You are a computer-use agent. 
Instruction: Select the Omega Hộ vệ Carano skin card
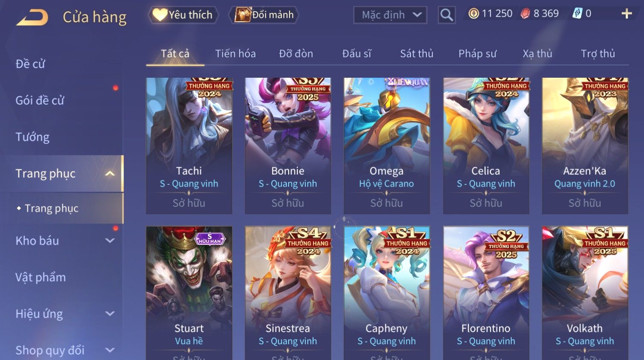click(387, 146)
